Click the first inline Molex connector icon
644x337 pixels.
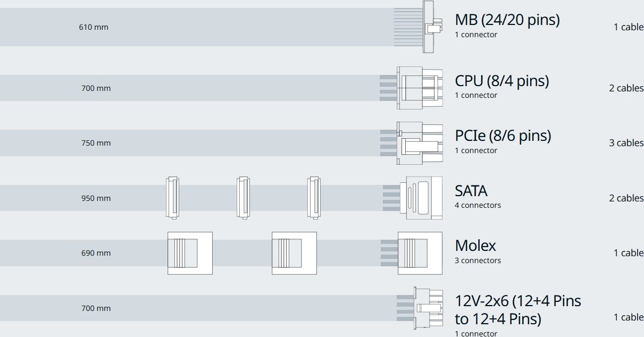[x=190, y=253]
